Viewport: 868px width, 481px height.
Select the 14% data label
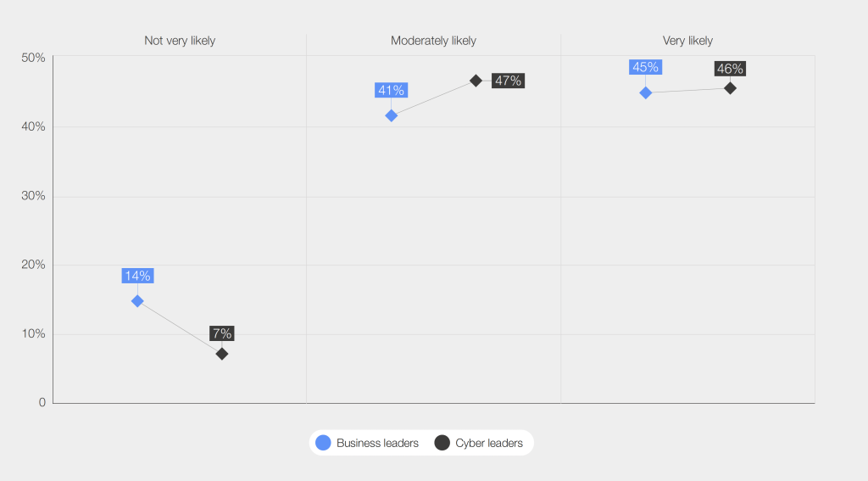click(137, 276)
